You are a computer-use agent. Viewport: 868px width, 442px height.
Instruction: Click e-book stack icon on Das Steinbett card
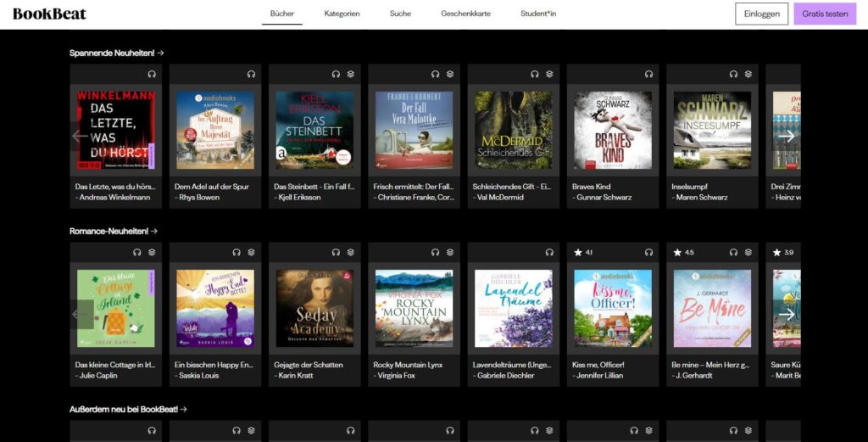coord(351,75)
